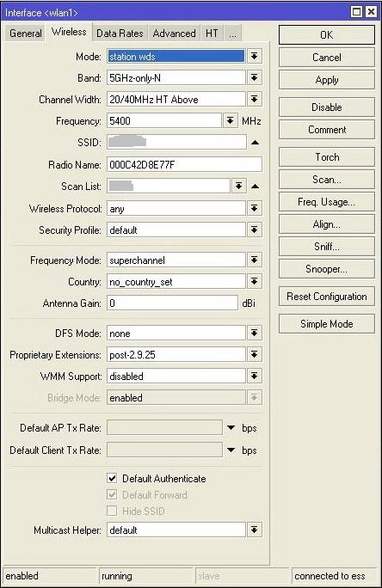
Task: Collapse the SSID field with up arrow
Action: tap(255, 143)
